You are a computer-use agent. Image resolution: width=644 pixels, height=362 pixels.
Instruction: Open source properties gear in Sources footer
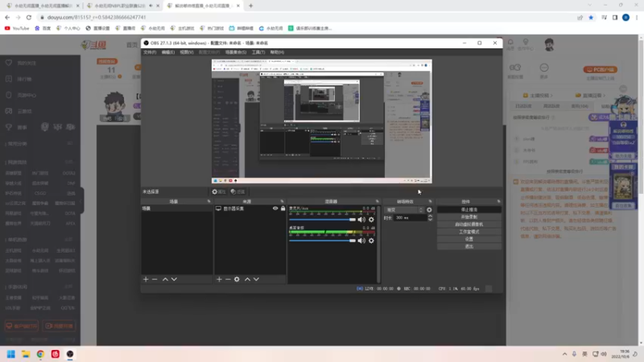237,279
